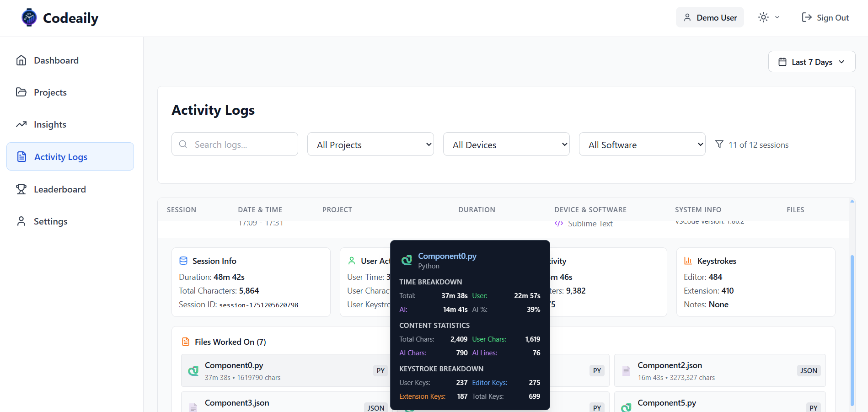Screen dimensions: 868x412
Task: Click the Sublime Text code icon
Action: click(x=559, y=224)
